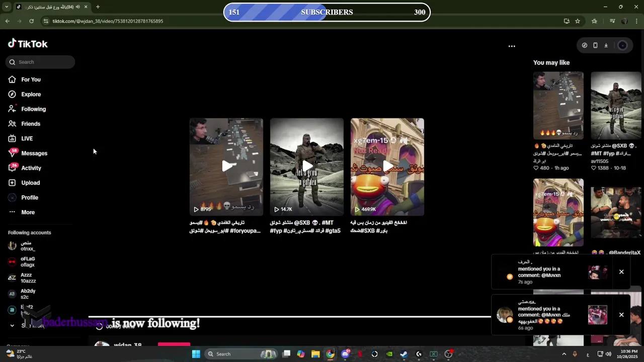The height and width of the screenshot is (362, 644).
Task: Click the address bar URL
Action: 108,21
